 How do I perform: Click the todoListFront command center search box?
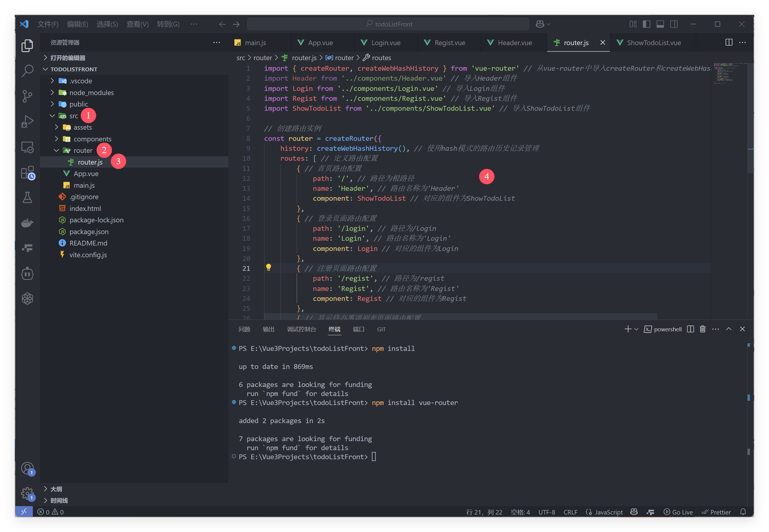pos(388,24)
